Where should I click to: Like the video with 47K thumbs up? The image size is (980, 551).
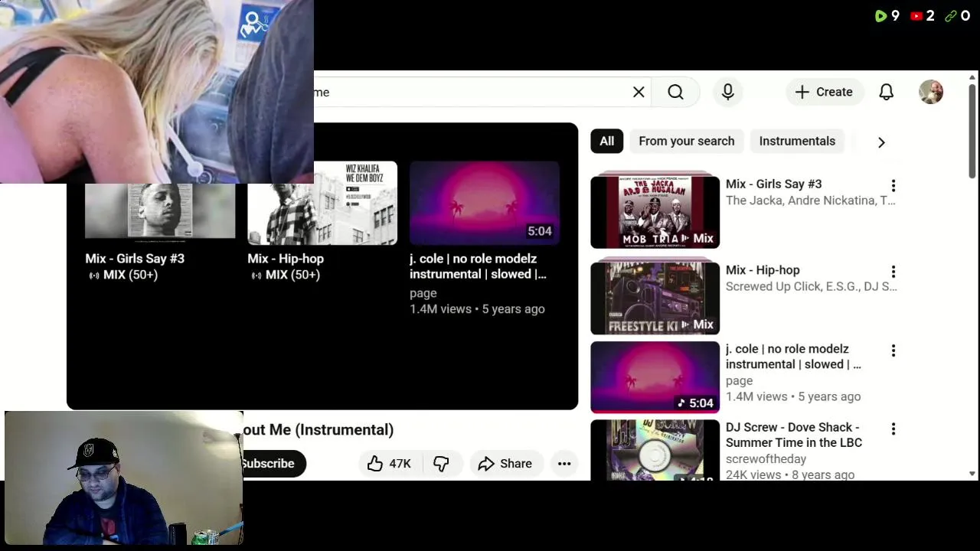pyautogui.click(x=389, y=464)
